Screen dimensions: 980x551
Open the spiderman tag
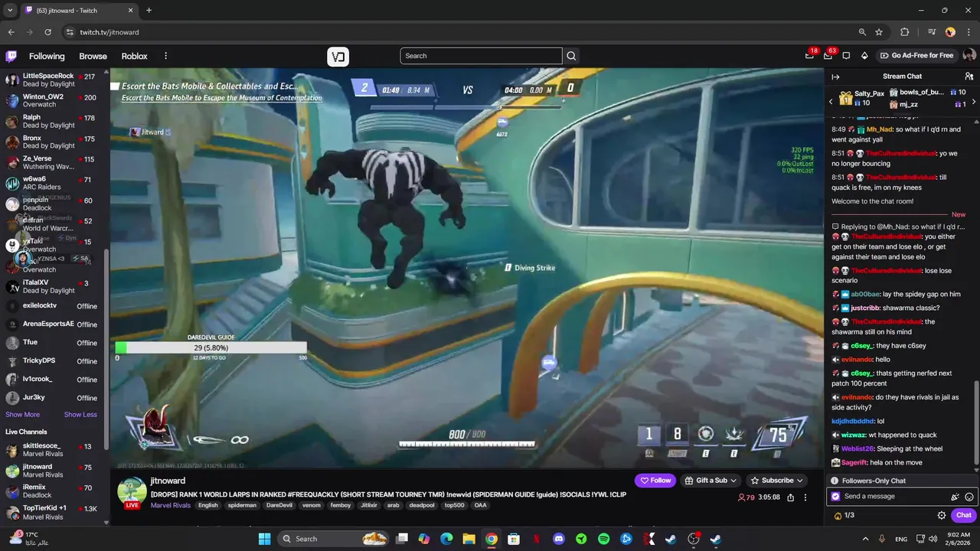(242, 506)
